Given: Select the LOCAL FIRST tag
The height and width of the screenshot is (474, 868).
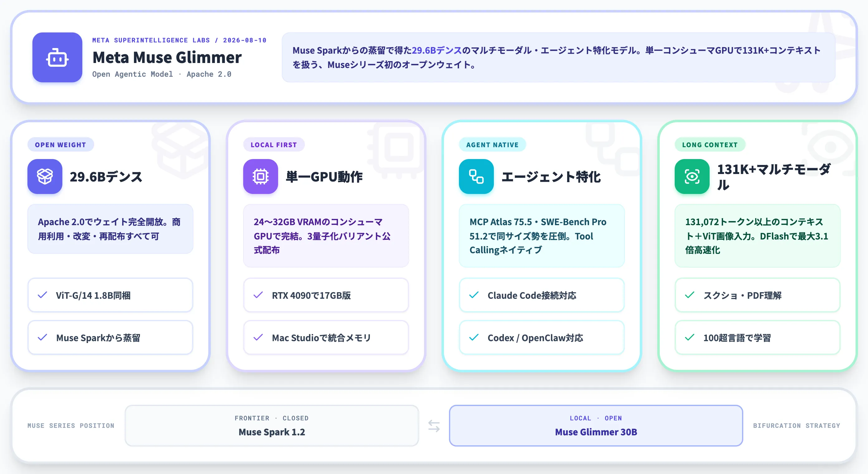Looking at the screenshot, I should click(274, 145).
